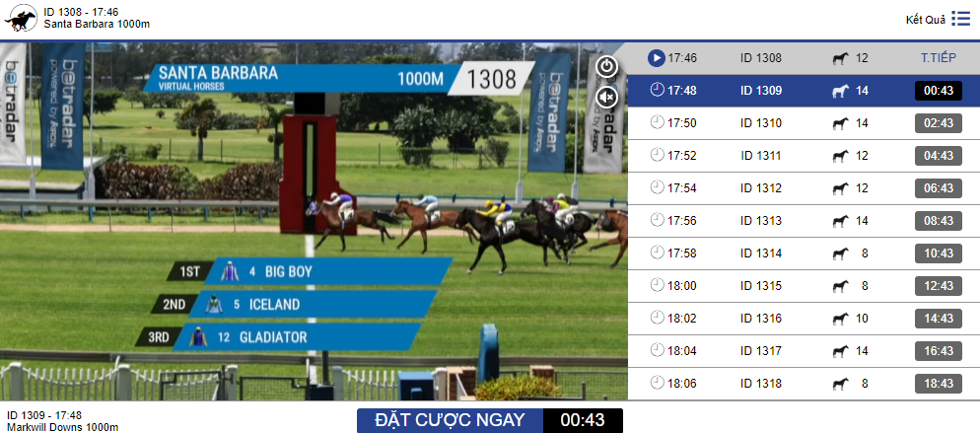Select the 18:00 ID 1315 race row

click(804, 285)
